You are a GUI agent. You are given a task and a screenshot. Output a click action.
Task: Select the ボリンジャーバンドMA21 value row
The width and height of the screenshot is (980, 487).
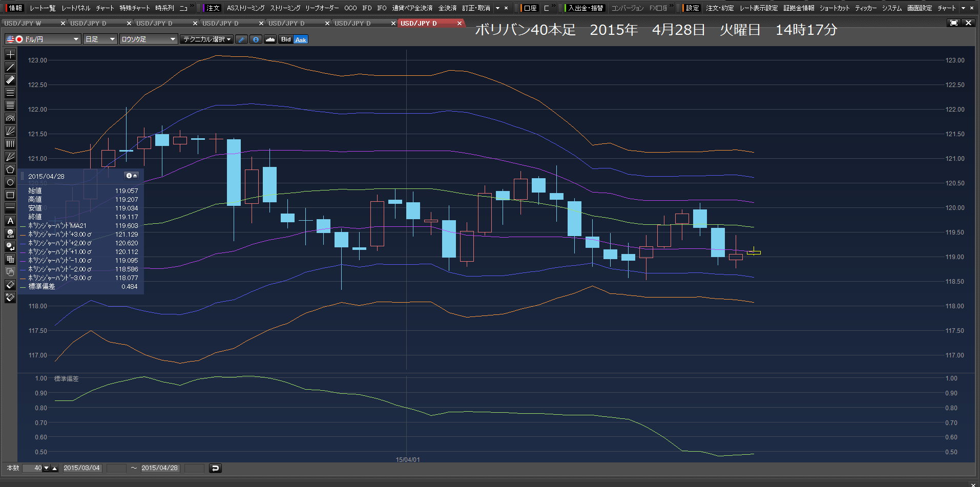click(x=79, y=226)
